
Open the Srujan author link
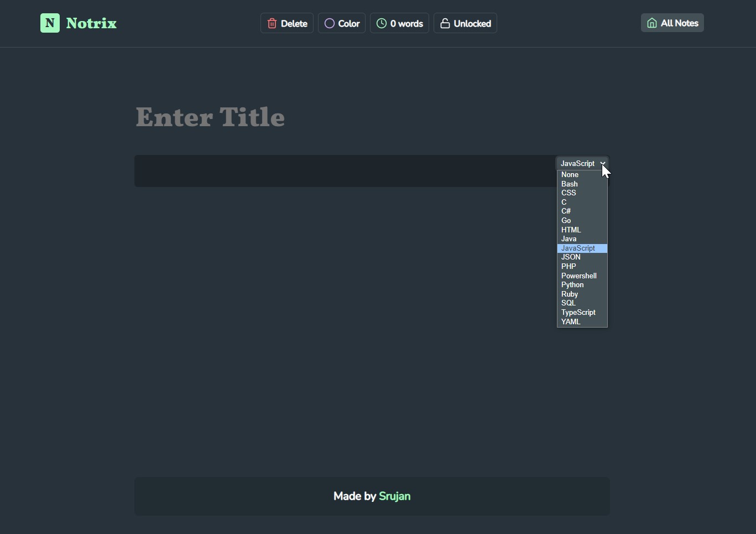(x=394, y=496)
